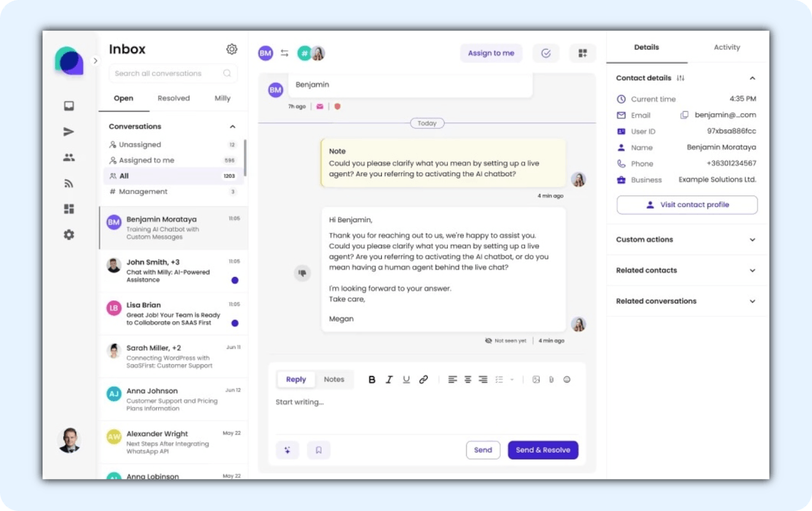Click the Send & Resolve button
The image size is (812, 511).
pyautogui.click(x=543, y=450)
